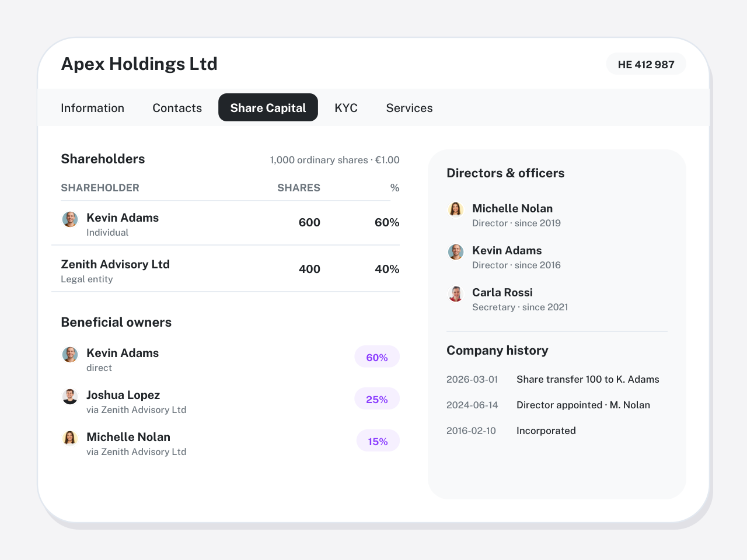Open Kevin Adams name under Beneficial owners
Screen dimensions: 747x560
(x=123, y=353)
